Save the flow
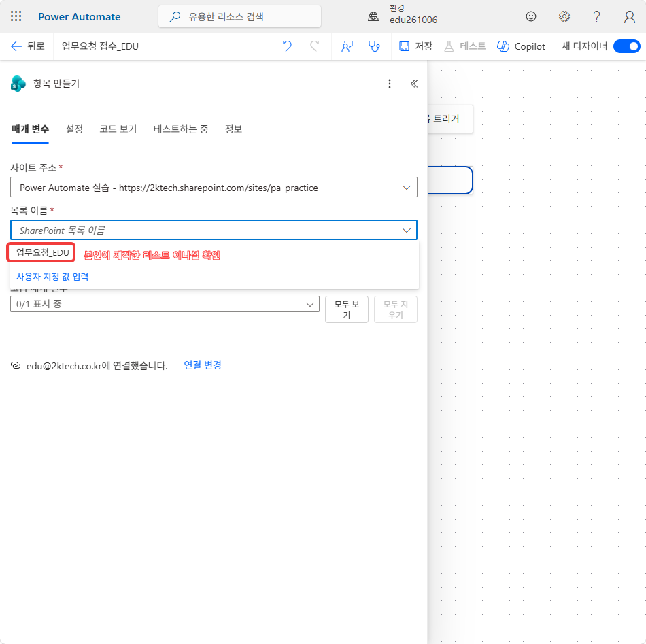The image size is (646, 644). coord(415,46)
